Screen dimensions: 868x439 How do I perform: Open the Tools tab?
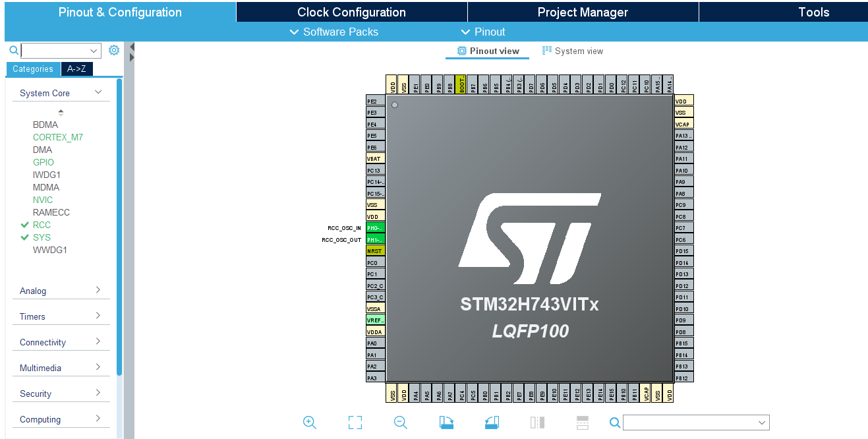784,12
